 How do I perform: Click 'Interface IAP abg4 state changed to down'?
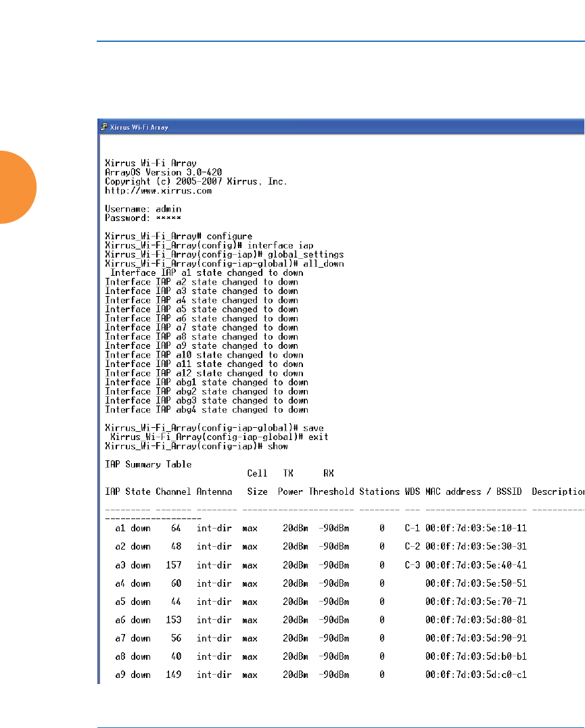[x=207, y=410]
